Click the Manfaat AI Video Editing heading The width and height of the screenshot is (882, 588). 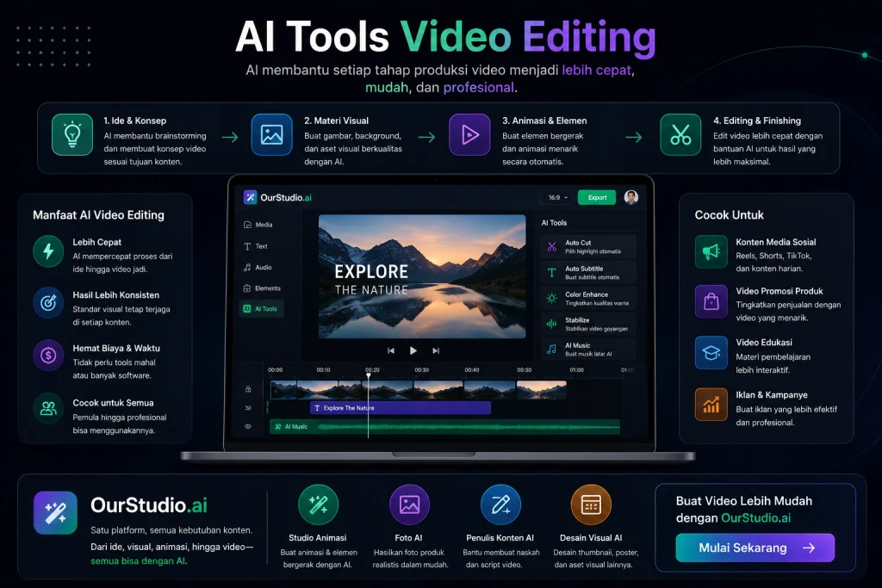[x=98, y=214]
